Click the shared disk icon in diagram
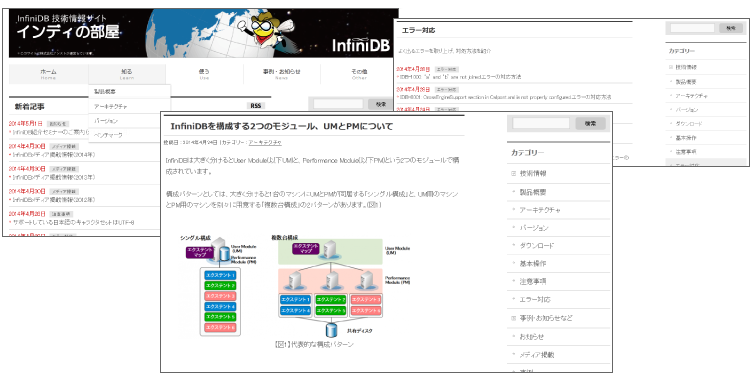The width and height of the screenshot is (750, 376). pyautogui.click(x=331, y=330)
